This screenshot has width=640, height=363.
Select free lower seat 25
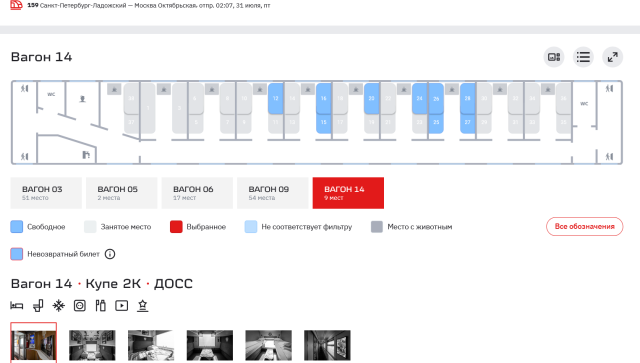[x=436, y=123]
